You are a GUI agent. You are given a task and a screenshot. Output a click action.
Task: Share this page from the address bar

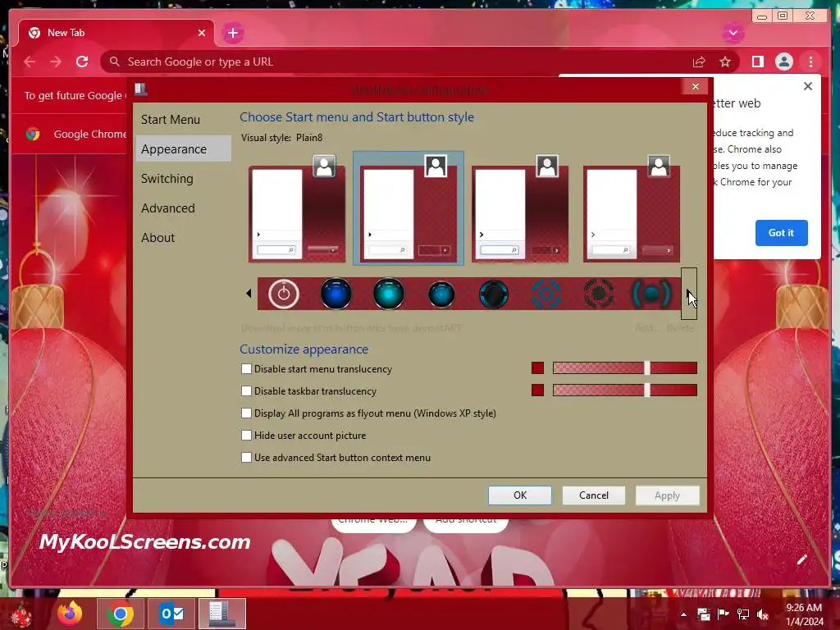(699, 62)
